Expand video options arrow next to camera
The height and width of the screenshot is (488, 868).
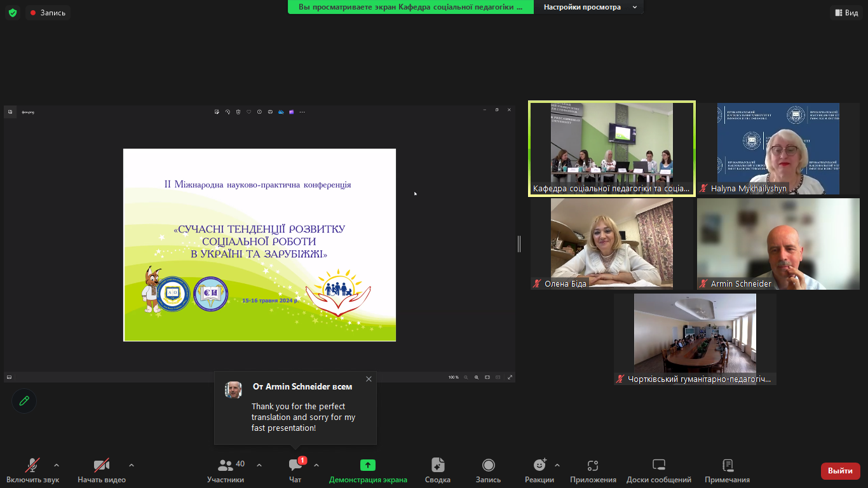(x=132, y=465)
